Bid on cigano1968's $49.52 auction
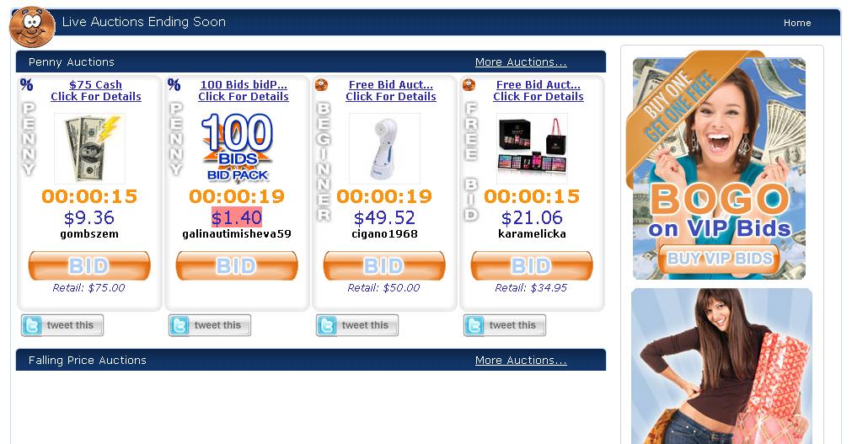The width and height of the screenshot is (868, 444). coord(384,265)
